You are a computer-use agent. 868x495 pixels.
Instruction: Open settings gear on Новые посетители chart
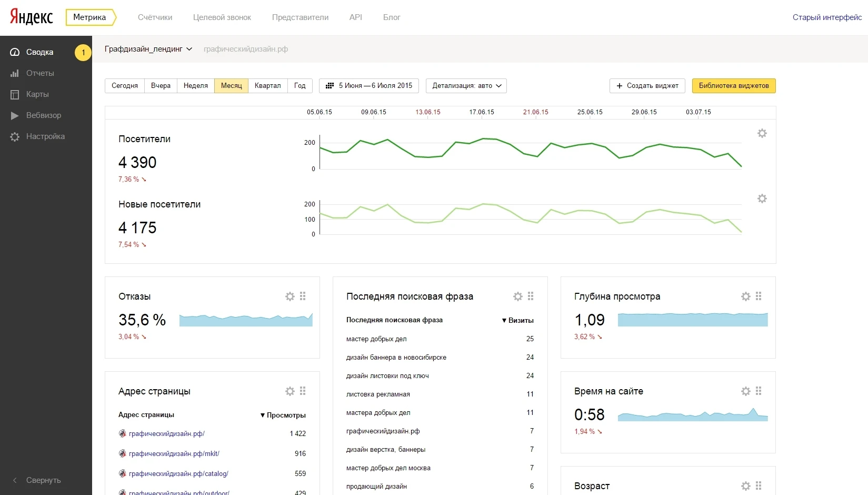(x=762, y=199)
